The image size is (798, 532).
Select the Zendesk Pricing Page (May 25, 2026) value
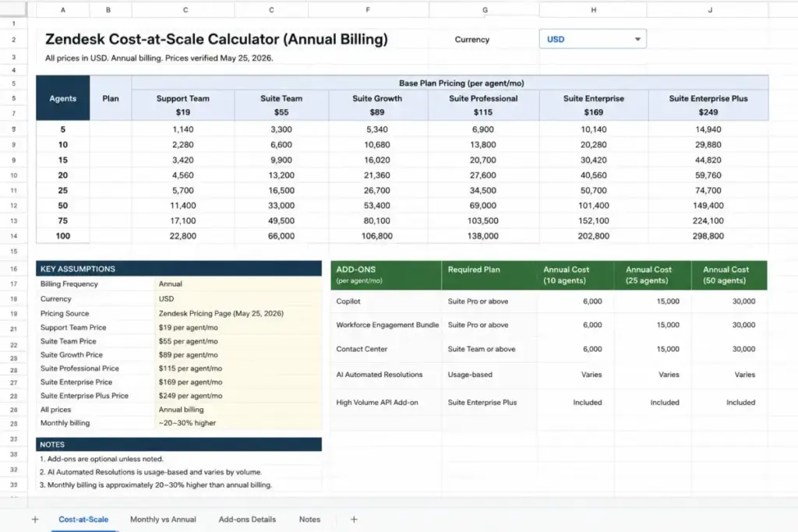(221, 313)
